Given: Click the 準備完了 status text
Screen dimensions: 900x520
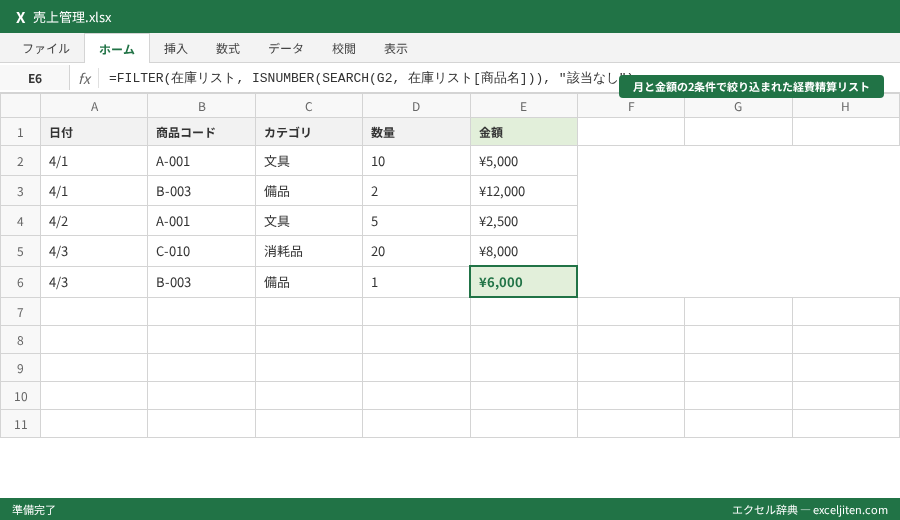Looking at the screenshot, I should click(34, 510).
